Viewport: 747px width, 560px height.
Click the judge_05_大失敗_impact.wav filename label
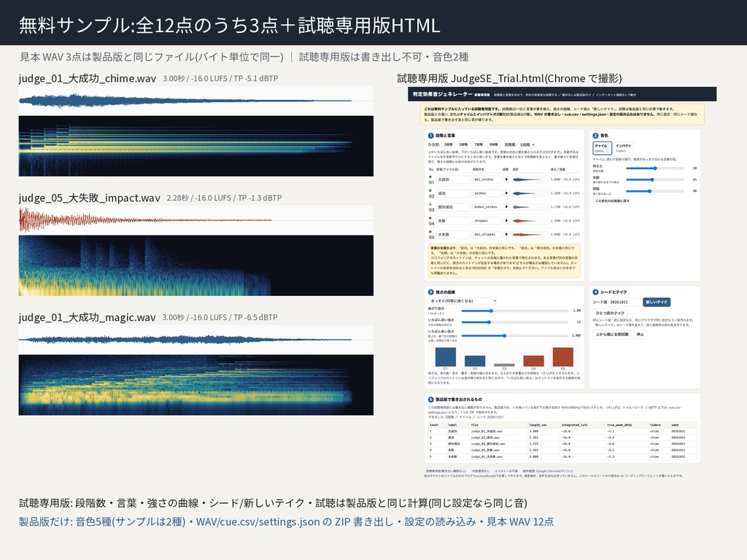pyautogui.click(x=90, y=198)
